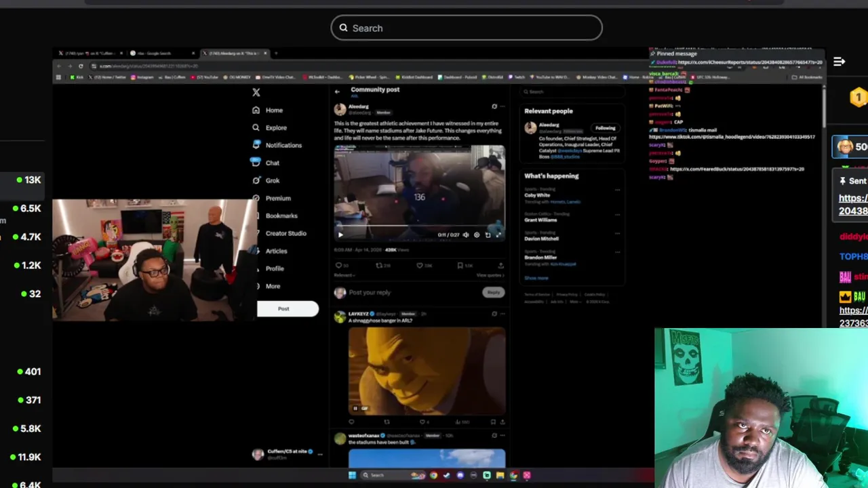Open the Chat icon in sidebar
The image size is (868, 488).
[256, 163]
